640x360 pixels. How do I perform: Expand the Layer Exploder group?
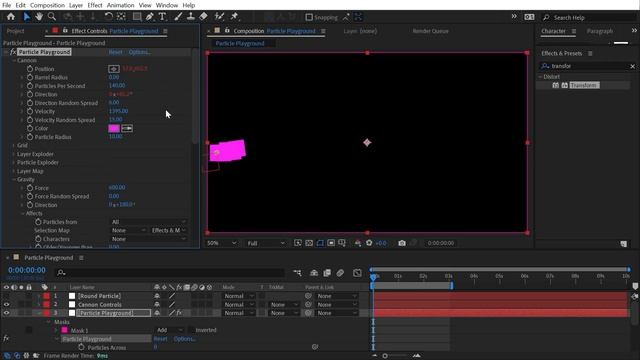pos(14,154)
